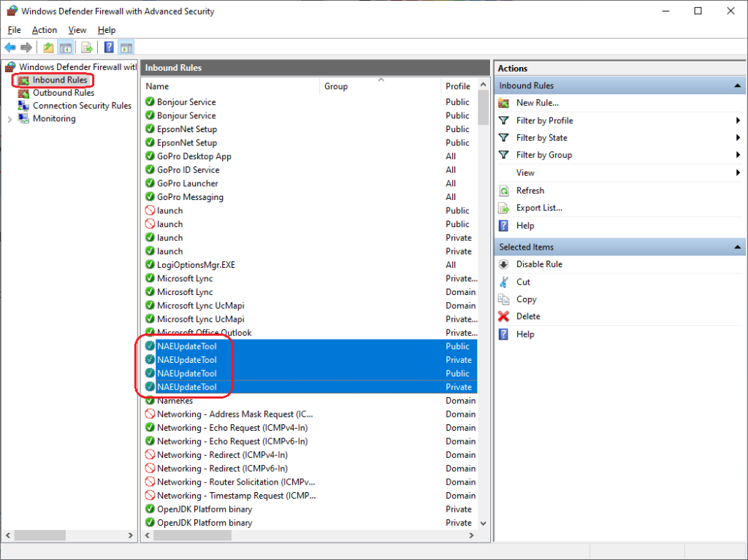The width and height of the screenshot is (748, 560).
Task: Select the NameRes rule row
Action: (x=310, y=401)
